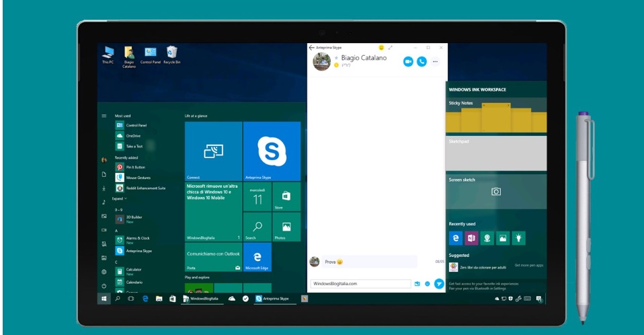
Task: Click the blue send message button
Action: click(438, 284)
